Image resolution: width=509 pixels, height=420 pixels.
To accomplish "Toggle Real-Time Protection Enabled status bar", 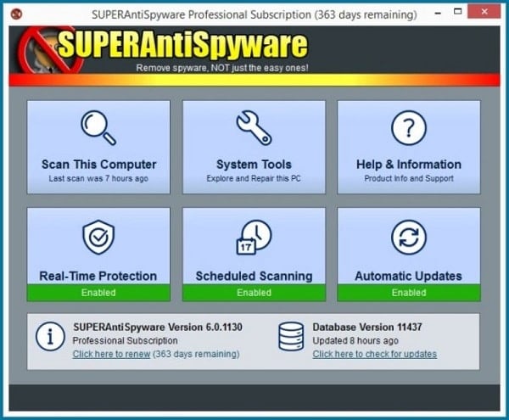I will pyautogui.click(x=98, y=293).
